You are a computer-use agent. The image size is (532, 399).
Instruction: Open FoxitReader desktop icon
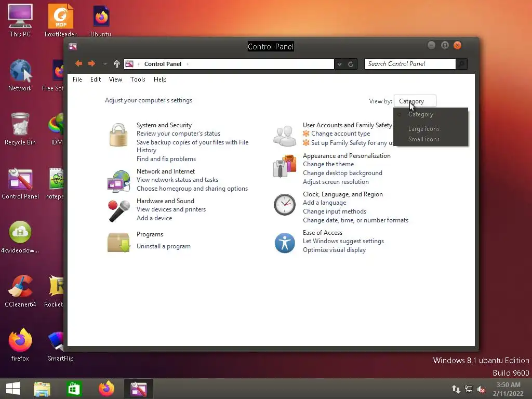click(x=60, y=20)
